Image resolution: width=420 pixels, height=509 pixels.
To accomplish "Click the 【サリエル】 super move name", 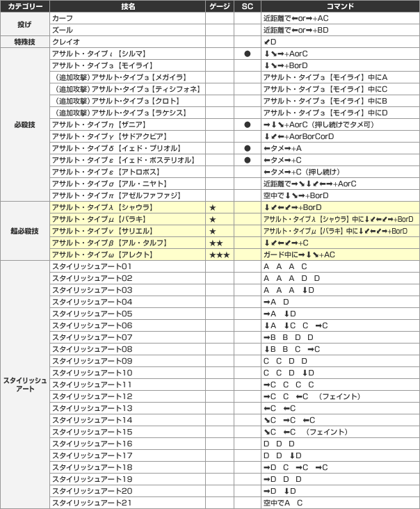I will pyautogui.click(x=102, y=231).
